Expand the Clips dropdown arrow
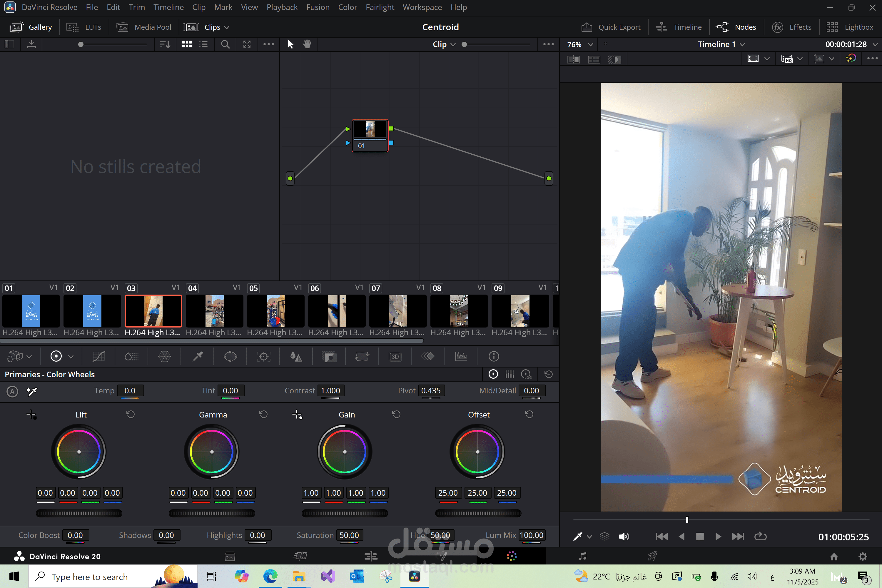The height and width of the screenshot is (588, 882). coord(227,27)
